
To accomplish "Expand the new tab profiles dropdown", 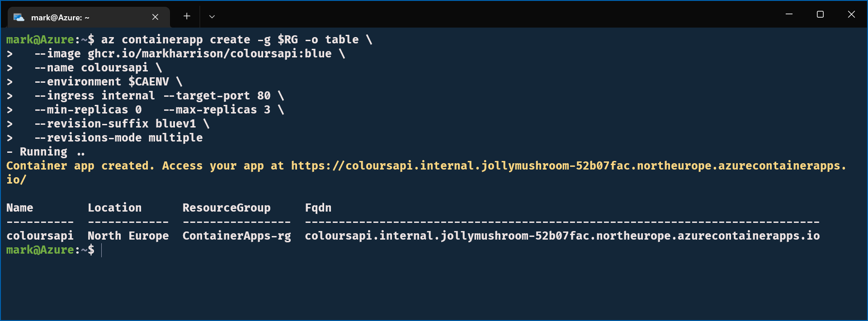I will 212,17.
